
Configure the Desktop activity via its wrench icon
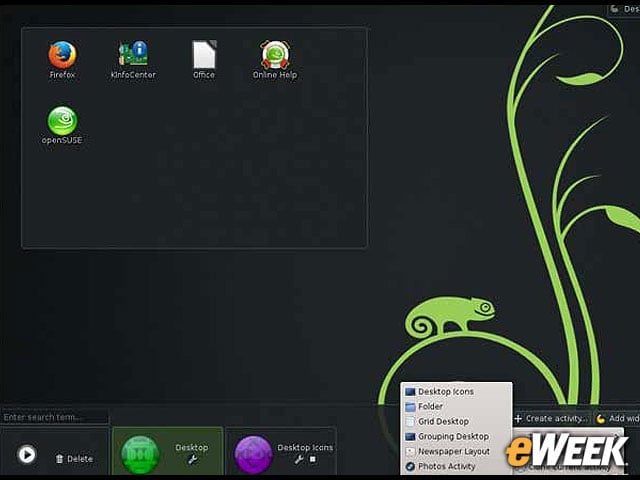pos(192,460)
